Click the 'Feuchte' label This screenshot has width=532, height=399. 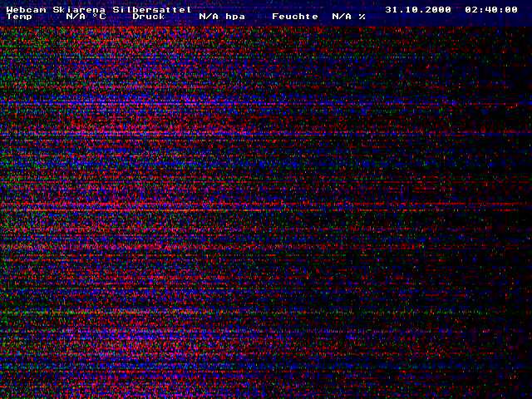coord(295,17)
